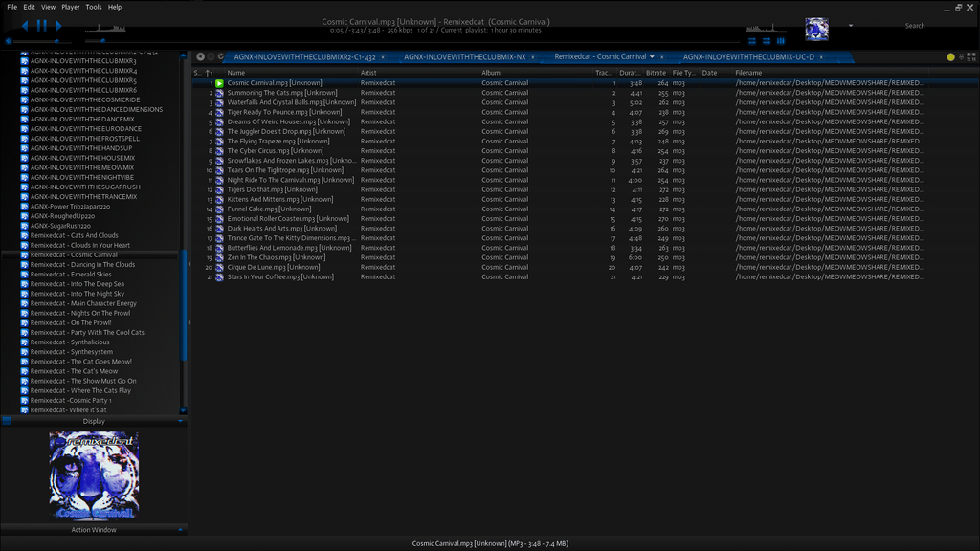Screen dimensions: 980x551
Task: Pause playback with the pause button
Action: 42,26
